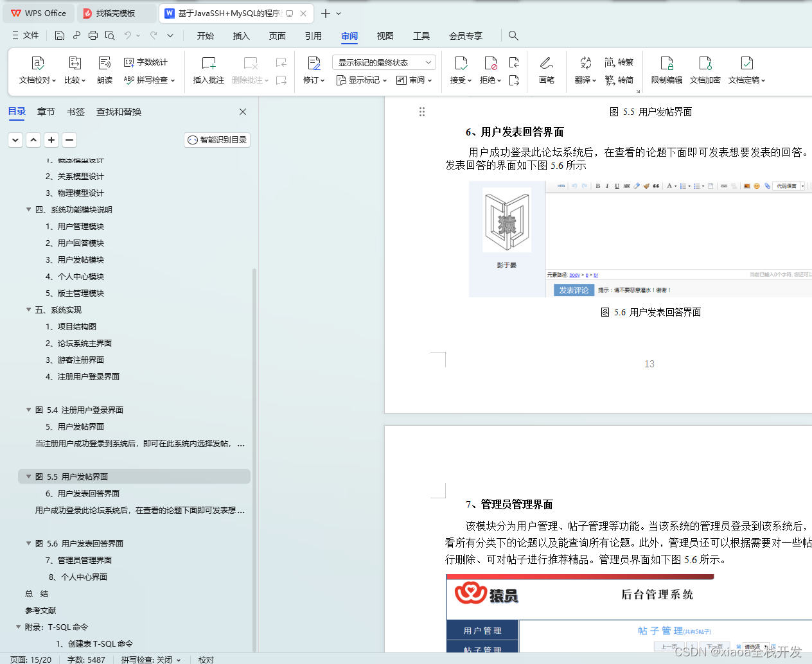Start 朗读 read-aloud
812x664 pixels.
pos(104,71)
